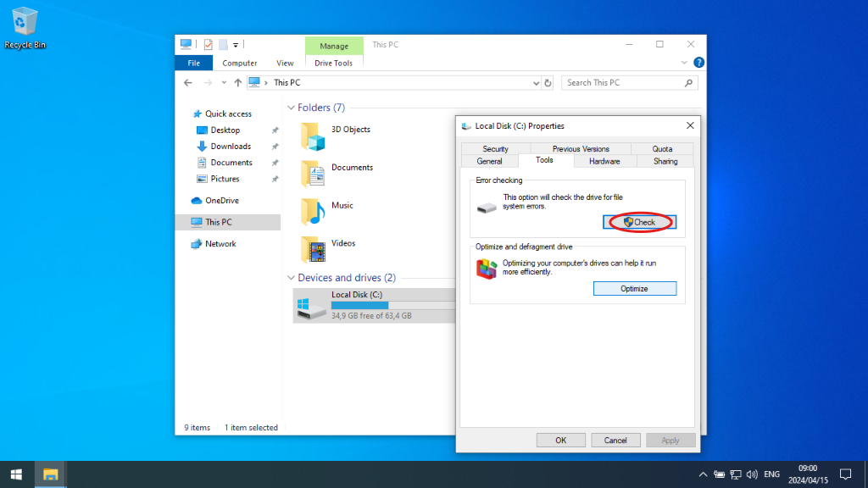Pin the Downloads folder pin icon
Image resolution: width=868 pixels, height=488 pixels.
(x=275, y=146)
